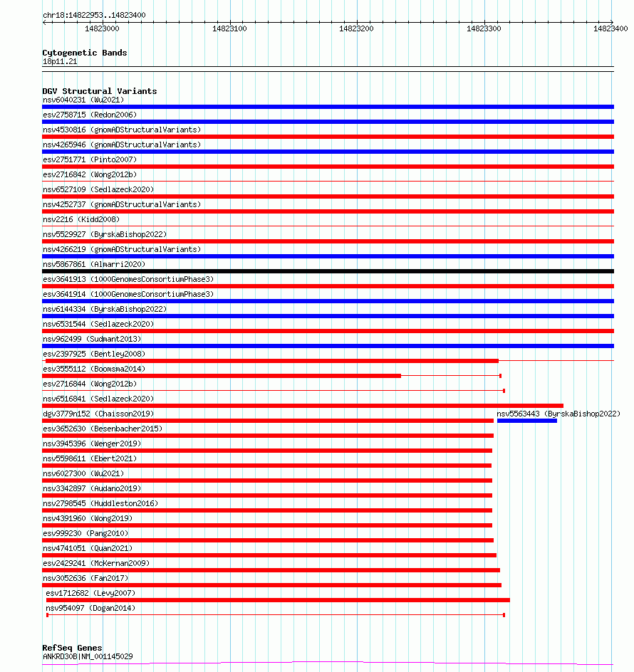Click nsv6516841 (Sedlazeck2020) label
The height and width of the screenshot is (672, 634).
98,399
